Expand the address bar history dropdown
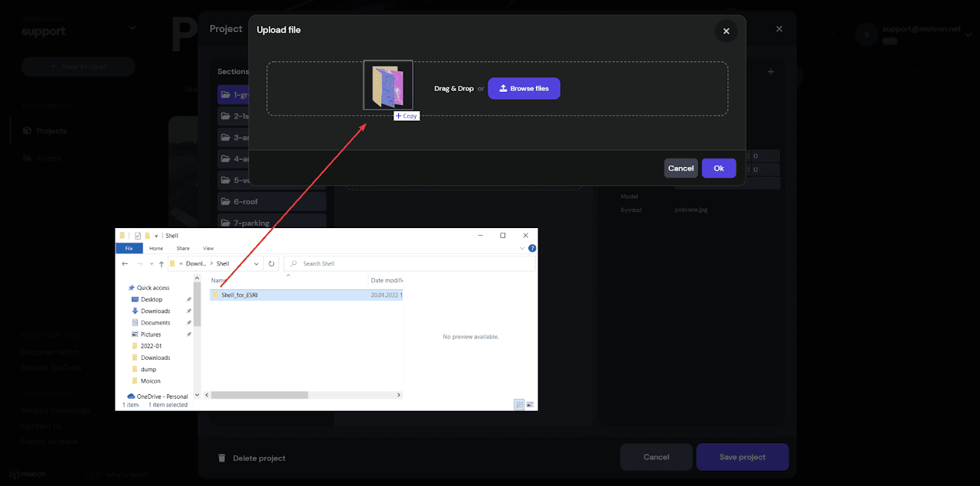 tap(258, 264)
